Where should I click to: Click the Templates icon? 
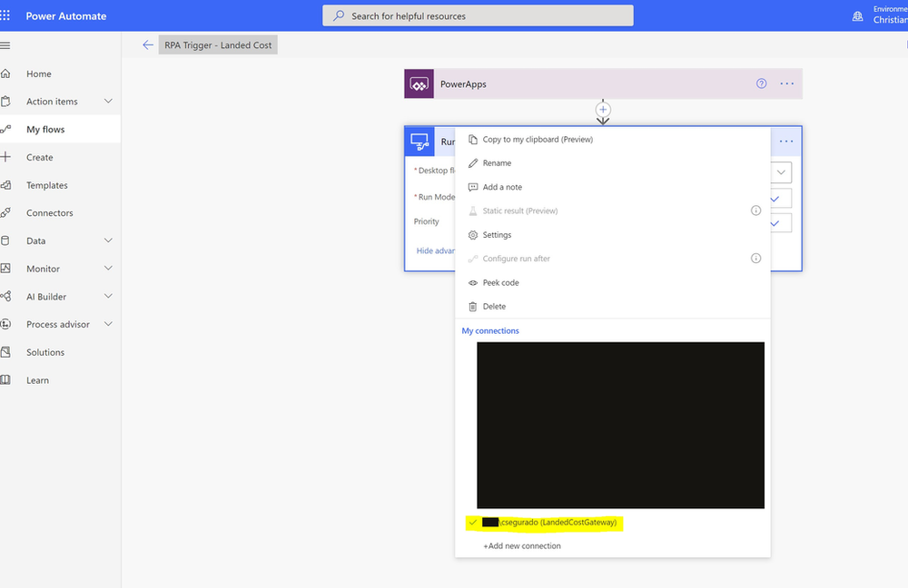click(5, 185)
